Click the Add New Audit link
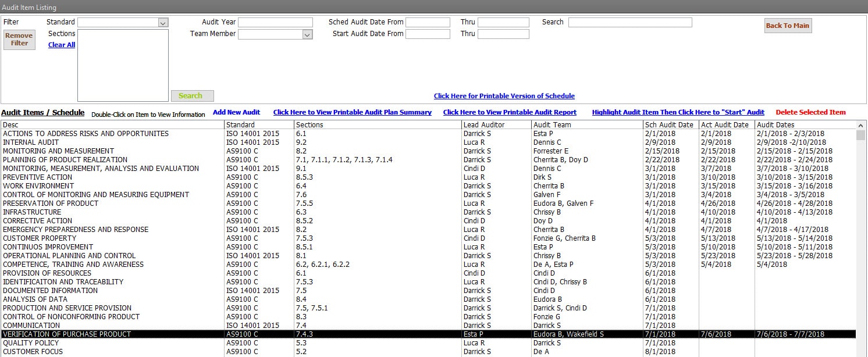The image size is (868, 357). point(236,112)
